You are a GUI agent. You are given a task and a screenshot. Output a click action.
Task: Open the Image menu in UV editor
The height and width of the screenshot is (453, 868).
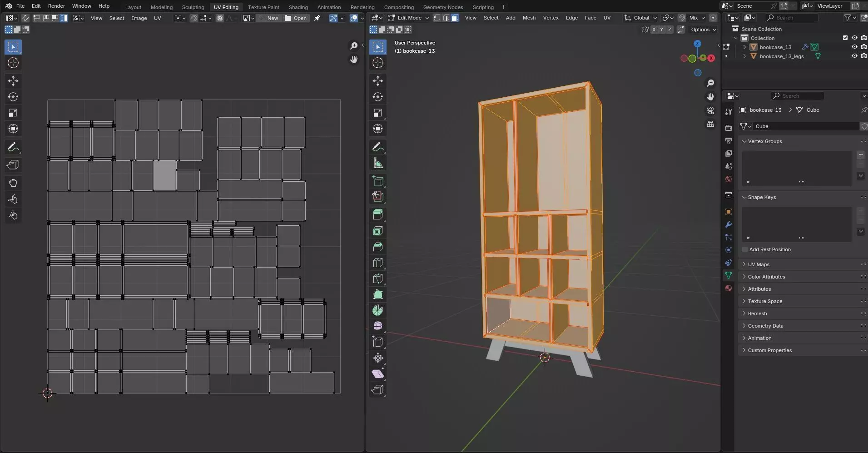139,18
